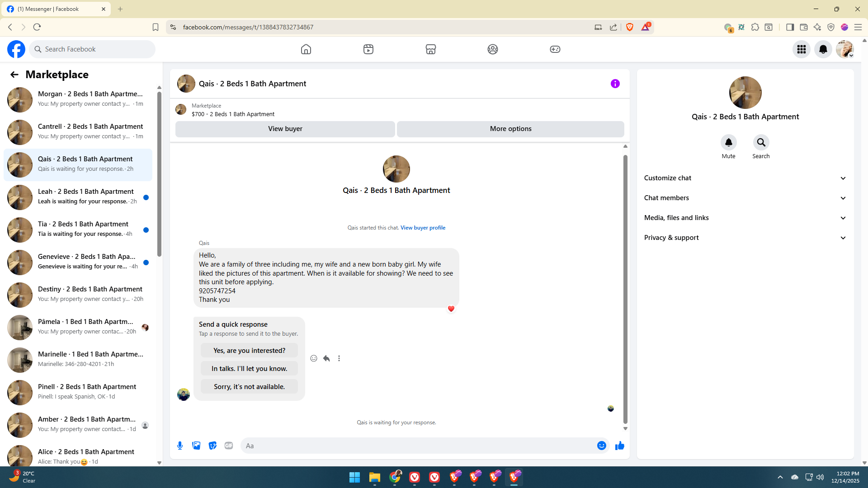
Task: Go to Facebook Marketplace tab
Action: [430, 49]
